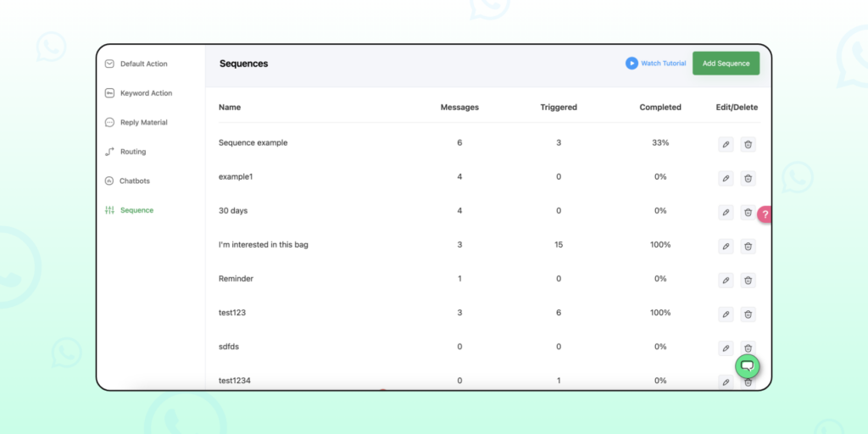Screen dimensions: 868x434
Task: Click the Sequences page heading
Action: 243,64
